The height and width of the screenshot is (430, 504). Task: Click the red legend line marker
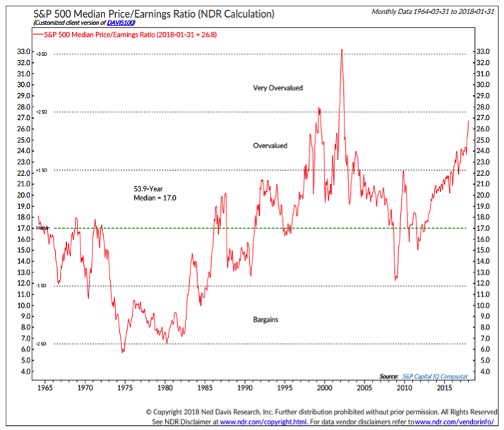click(x=38, y=35)
